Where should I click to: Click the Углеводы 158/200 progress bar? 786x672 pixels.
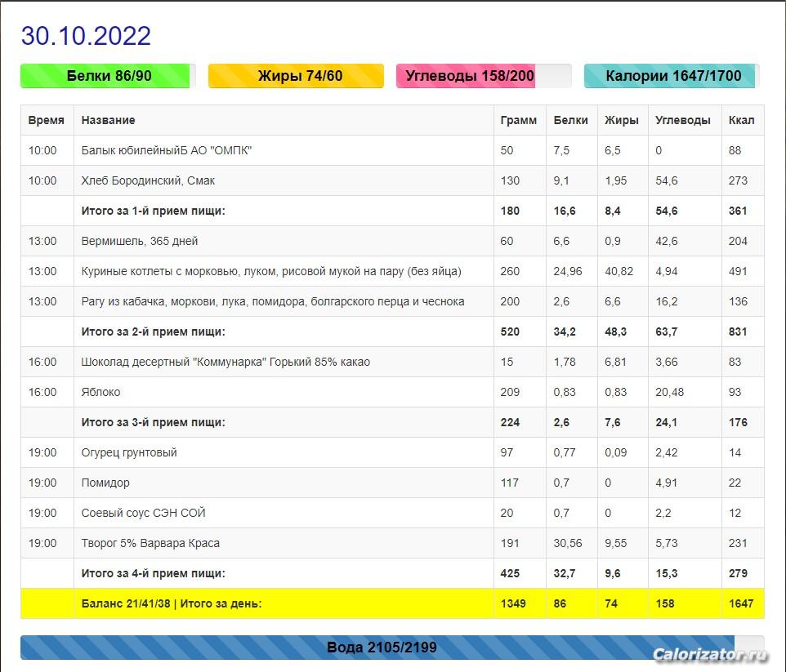pos(484,76)
